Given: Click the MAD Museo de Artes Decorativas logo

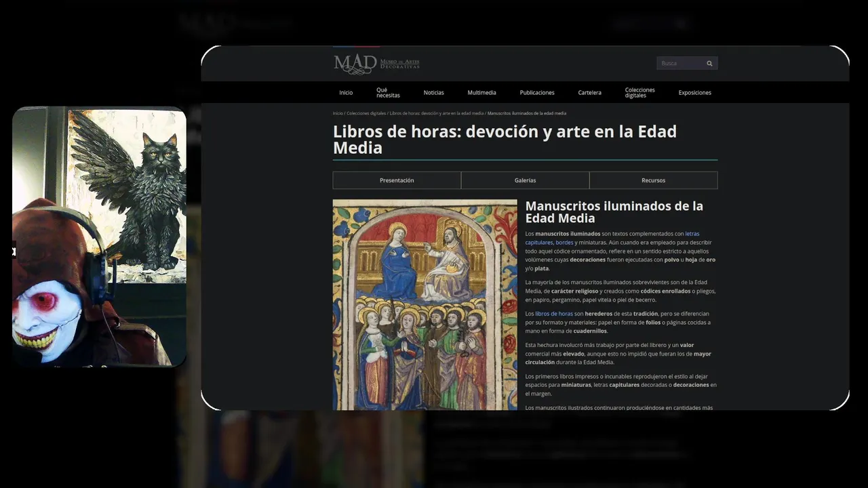Looking at the screenshot, I should (x=376, y=64).
